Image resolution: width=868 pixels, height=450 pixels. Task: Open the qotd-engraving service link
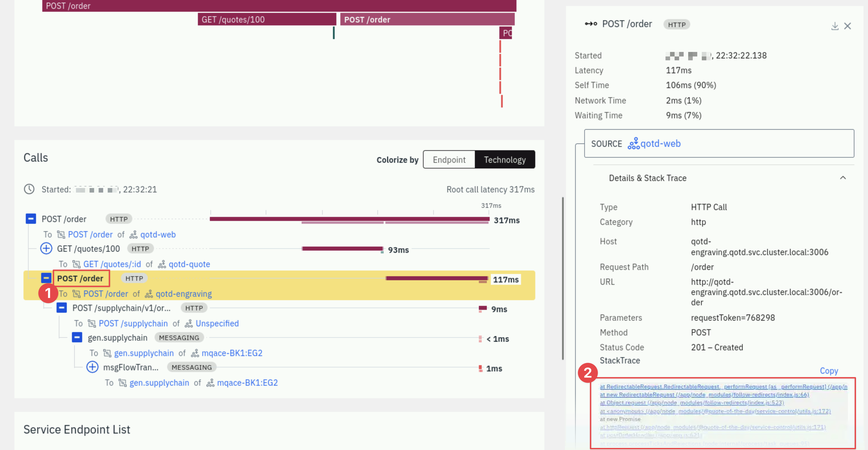pyautogui.click(x=184, y=293)
